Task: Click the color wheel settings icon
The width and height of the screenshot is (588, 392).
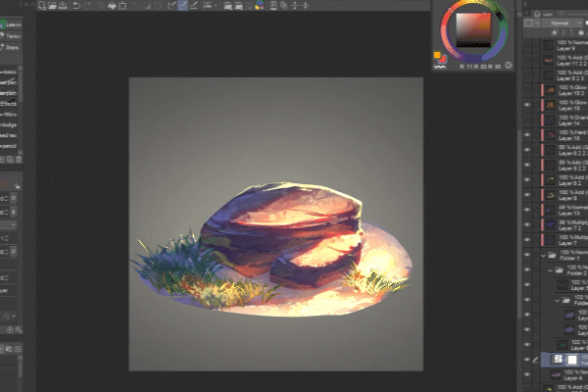Action: [x=509, y=66]
